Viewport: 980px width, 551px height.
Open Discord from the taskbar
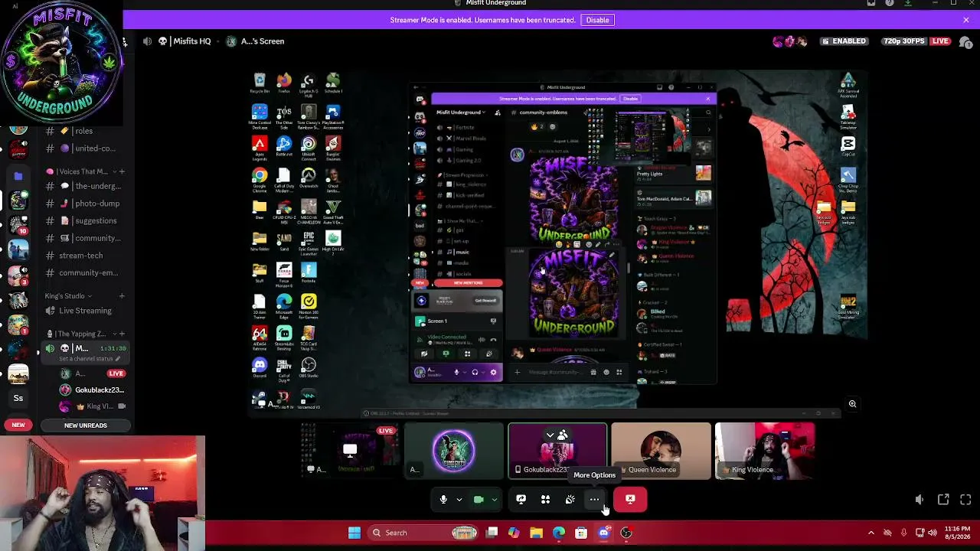click(x=603, y=533)
